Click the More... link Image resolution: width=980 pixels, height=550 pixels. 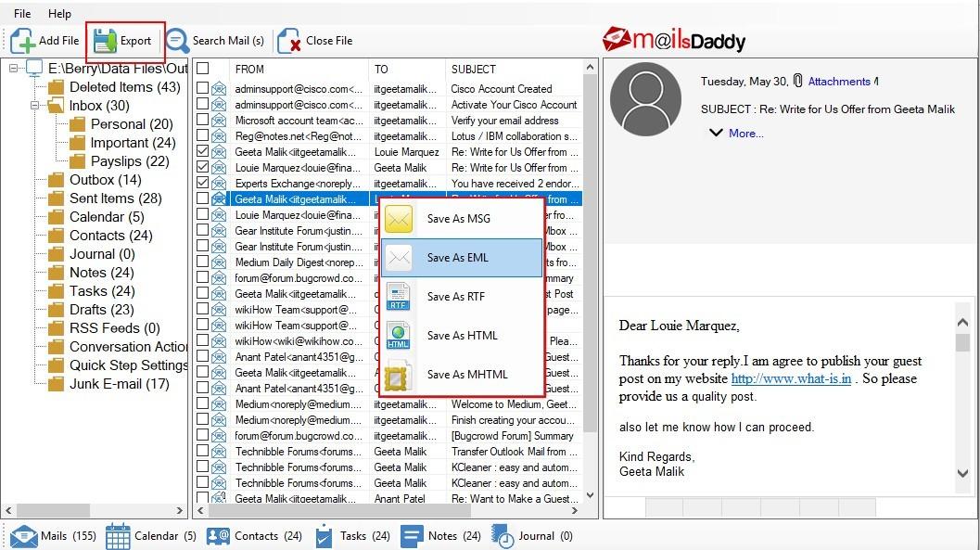746,134
